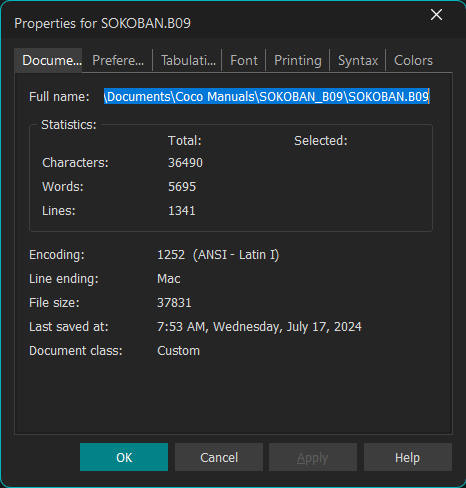
Task: Open the Tabulation tab
Action: pyautogui.click(x=188, y=60)
